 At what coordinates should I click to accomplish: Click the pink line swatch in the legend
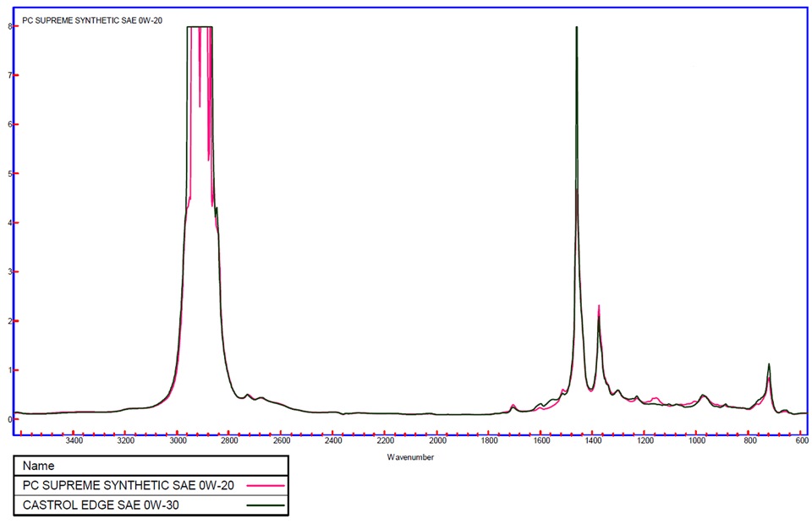coord(266,486)
